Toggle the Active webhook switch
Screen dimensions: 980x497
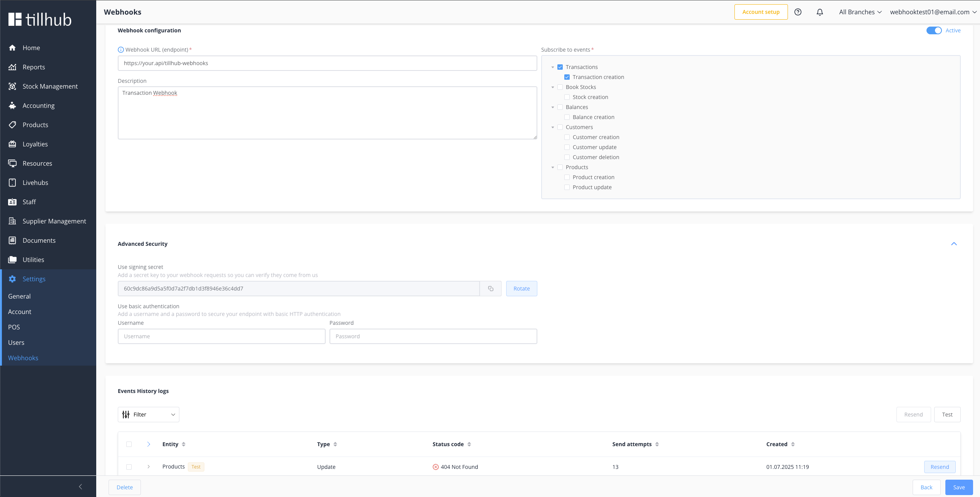click(x=934, y=30)
